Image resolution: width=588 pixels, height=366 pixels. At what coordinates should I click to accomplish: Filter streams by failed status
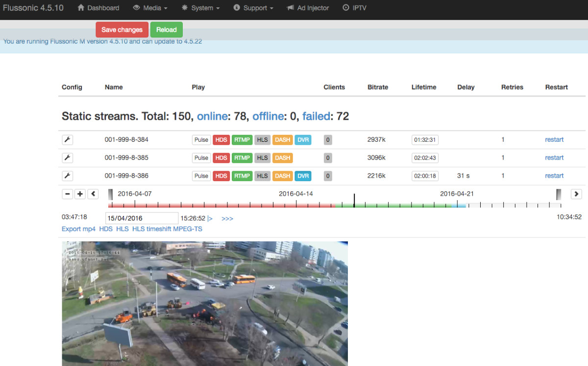pos(316,116)
